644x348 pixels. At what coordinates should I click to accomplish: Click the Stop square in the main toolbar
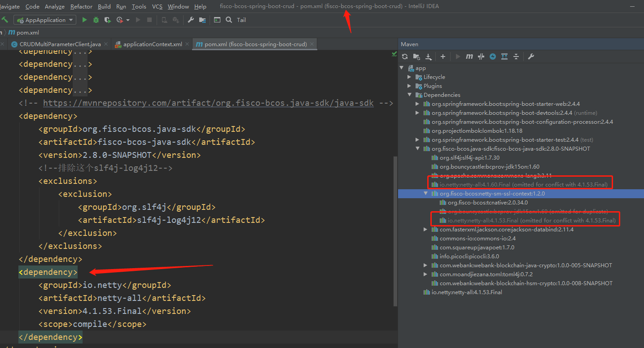[x=149, y=20]
